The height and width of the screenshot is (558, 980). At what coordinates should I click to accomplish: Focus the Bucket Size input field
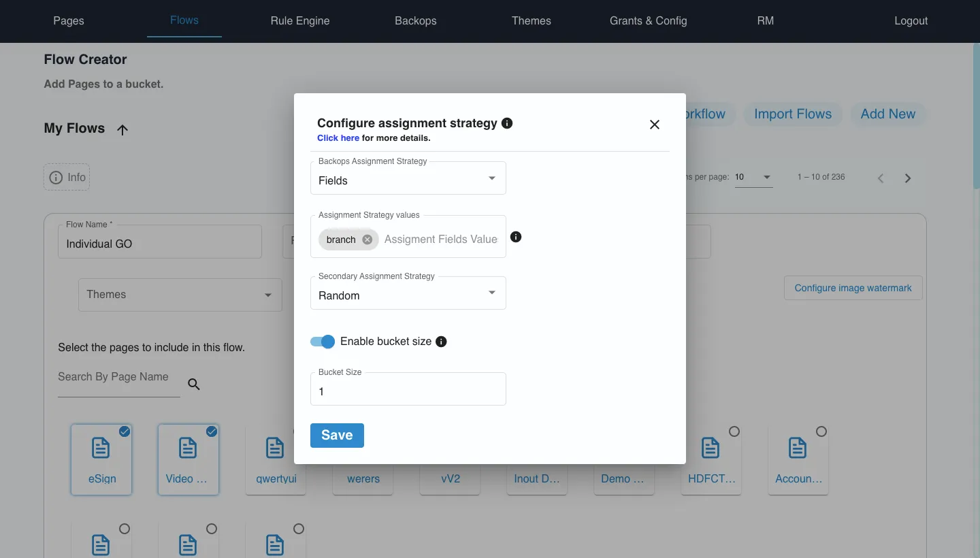coord(408,389)
